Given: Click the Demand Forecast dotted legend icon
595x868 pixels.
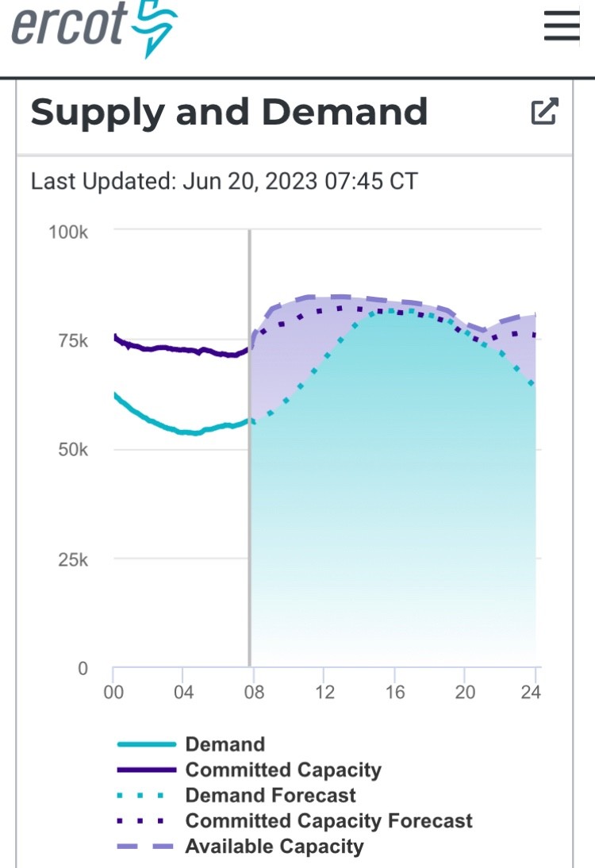Looking at the screenshot, I should 144,795.
